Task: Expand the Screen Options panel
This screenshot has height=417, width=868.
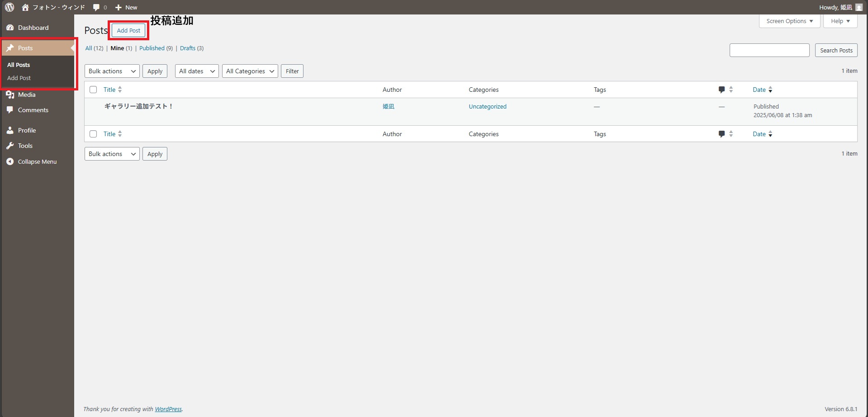Action: point(789,21)
